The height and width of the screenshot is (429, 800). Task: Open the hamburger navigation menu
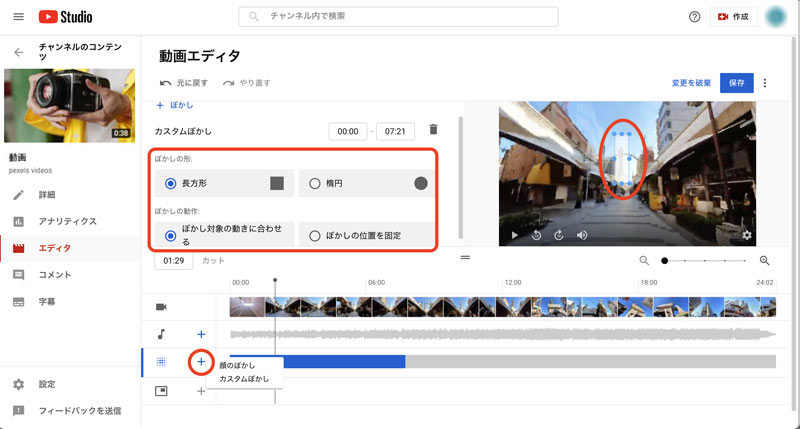(x=18, y=17)
